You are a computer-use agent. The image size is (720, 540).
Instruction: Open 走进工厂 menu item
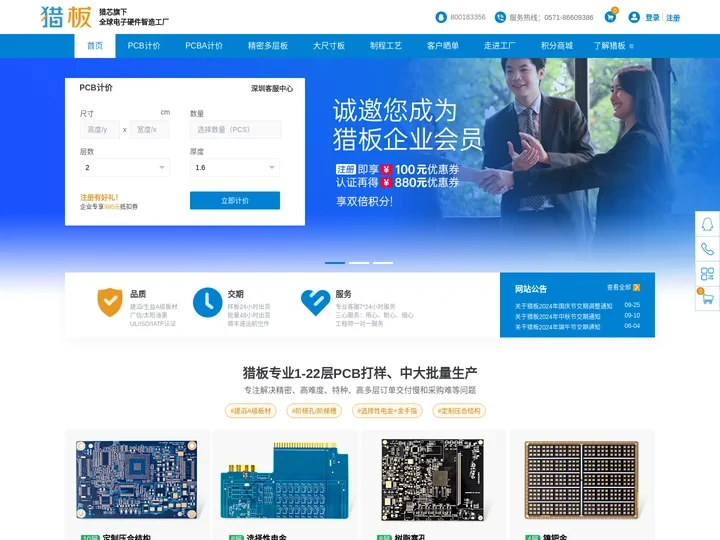point(500,46)
